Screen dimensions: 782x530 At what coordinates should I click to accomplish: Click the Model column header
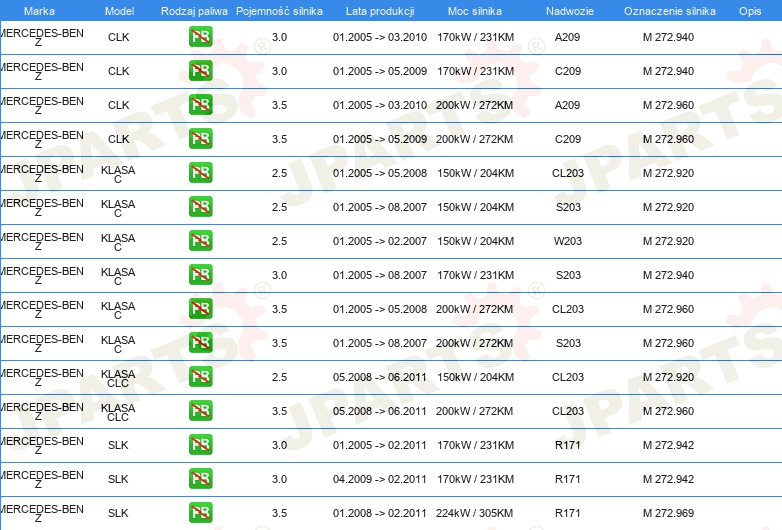point(119,11)
